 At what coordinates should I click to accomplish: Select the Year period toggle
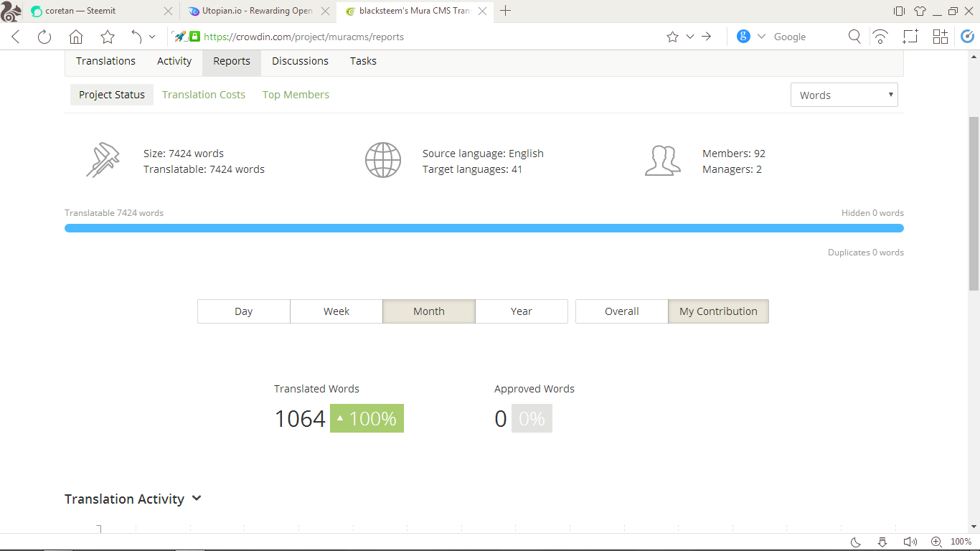pyautogui.click(x=522, y=311)
